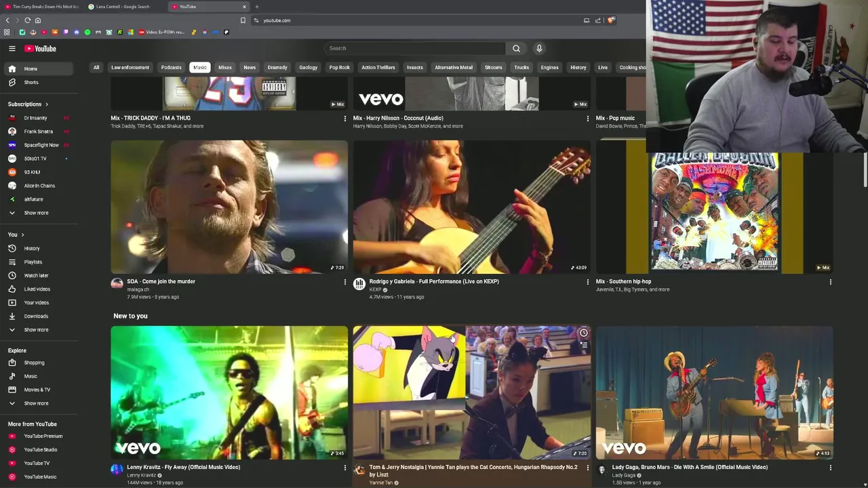Open the You section chevron

(x=22, y=235)
